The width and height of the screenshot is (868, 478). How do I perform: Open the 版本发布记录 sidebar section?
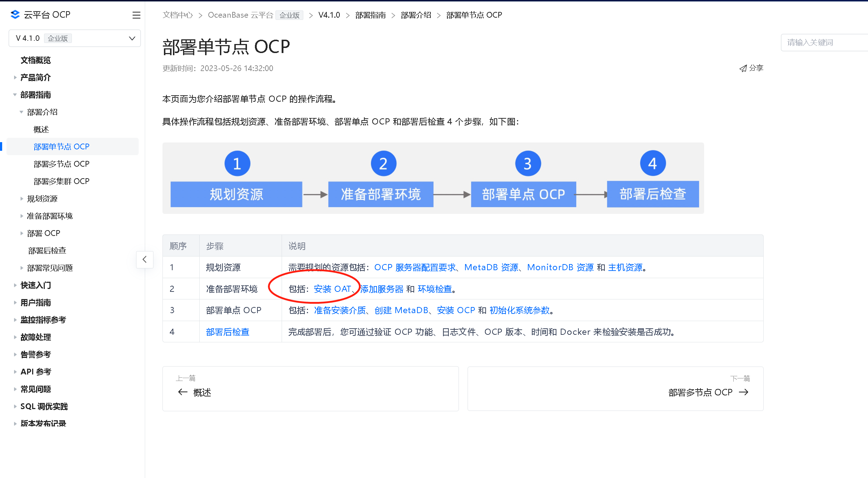click(43, 424)
